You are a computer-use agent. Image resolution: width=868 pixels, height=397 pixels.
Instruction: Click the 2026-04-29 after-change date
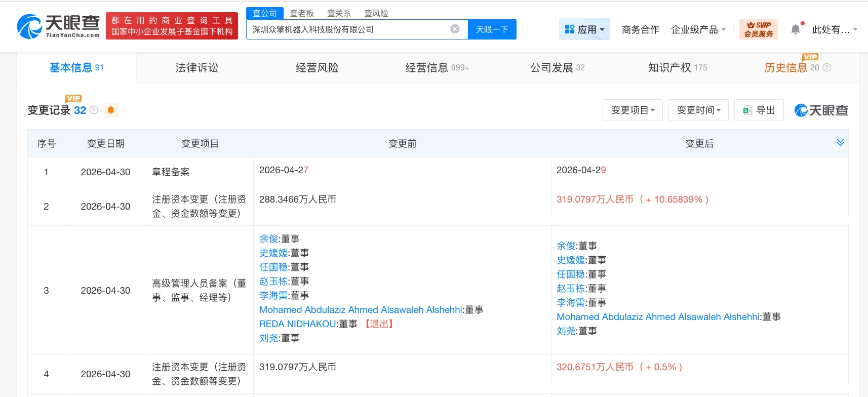[581, 170]
